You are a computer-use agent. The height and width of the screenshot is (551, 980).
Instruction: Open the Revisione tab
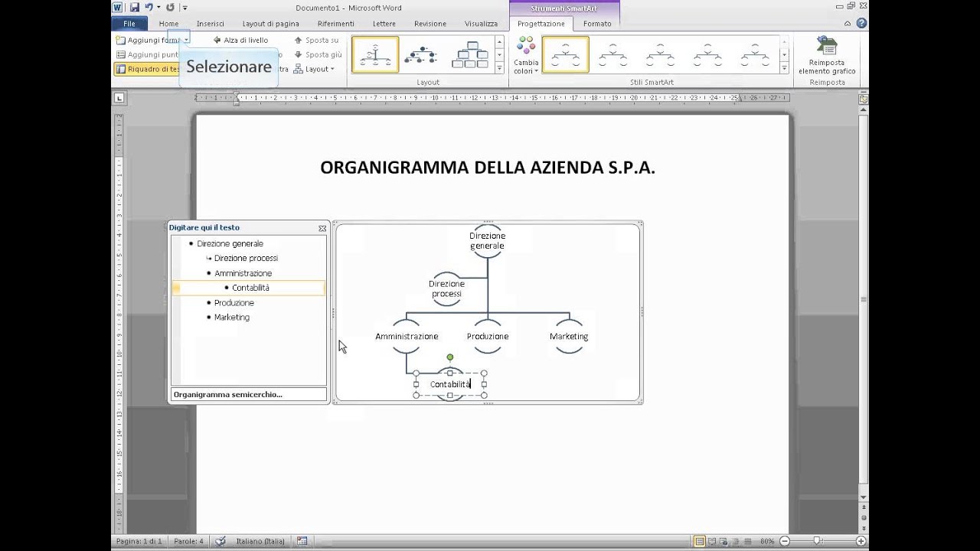[x=430, y=24]
